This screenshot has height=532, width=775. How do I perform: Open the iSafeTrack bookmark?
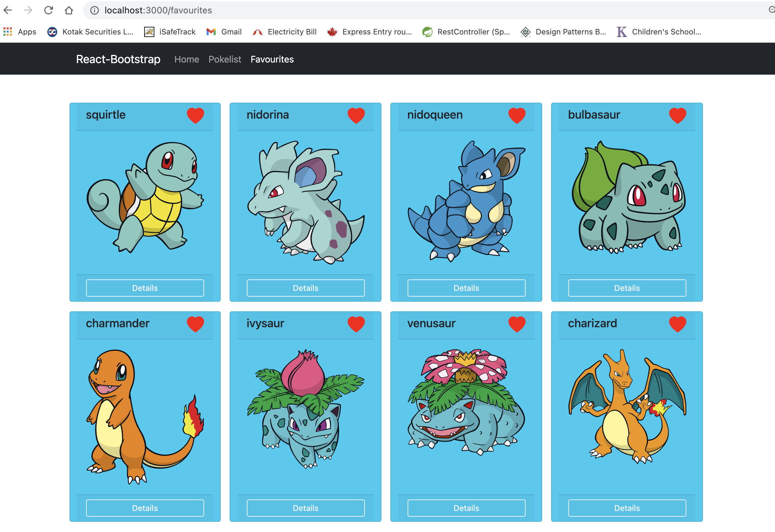click(x=170, y=32)
